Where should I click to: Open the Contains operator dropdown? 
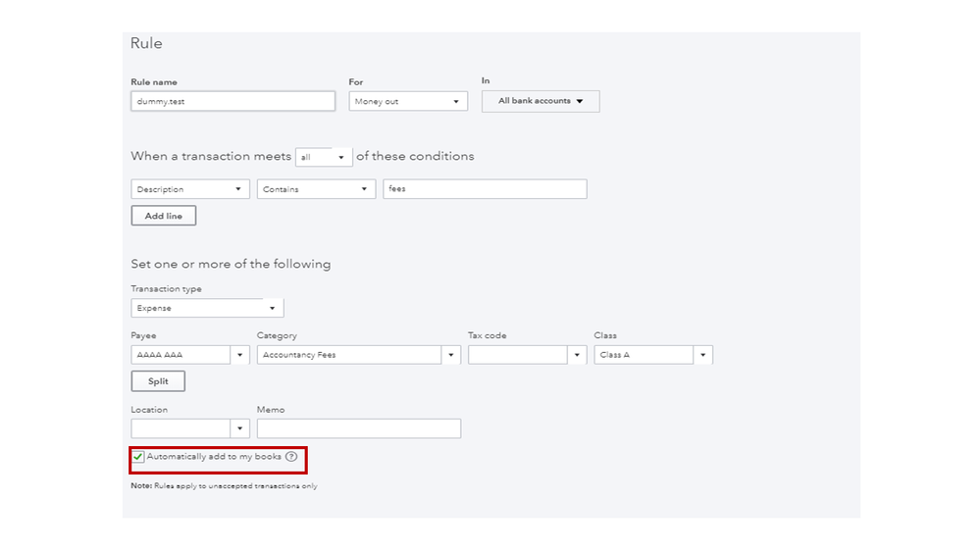[x=316, y=189]
